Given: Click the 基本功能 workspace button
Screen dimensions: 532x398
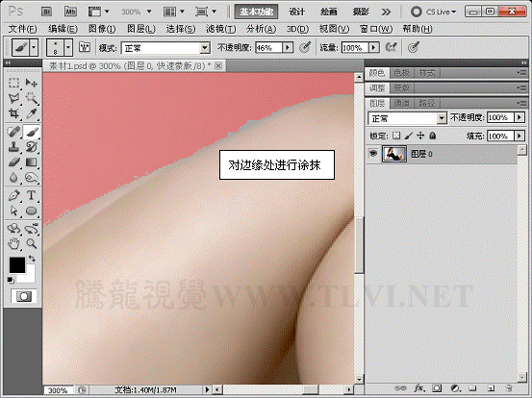Looking at the screenshot, I should pyautogui.click(x=256, y=12).
